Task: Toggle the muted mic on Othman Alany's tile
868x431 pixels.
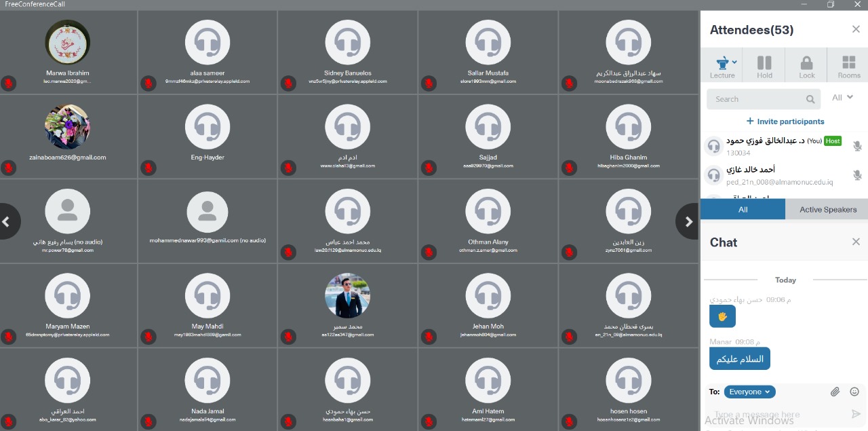Action: point(429,252)
